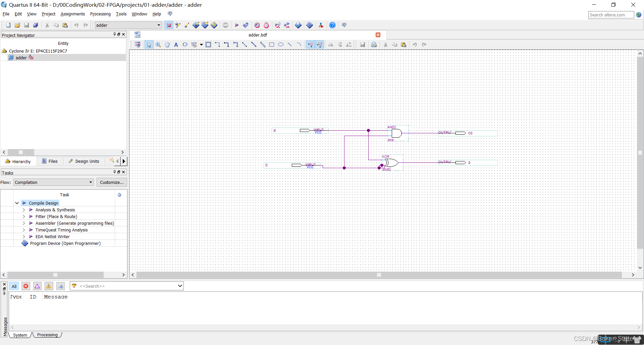The width and height of the screenshot is (644, 345).
Task: Open the Help question-mark icon
Action: (x=332, y=25)
